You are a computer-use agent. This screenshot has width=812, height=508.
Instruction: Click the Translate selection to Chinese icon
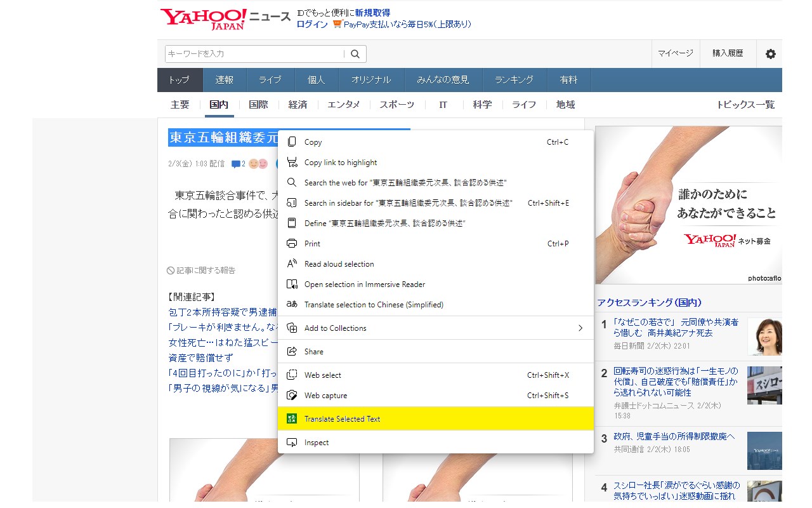click(292, 305)
